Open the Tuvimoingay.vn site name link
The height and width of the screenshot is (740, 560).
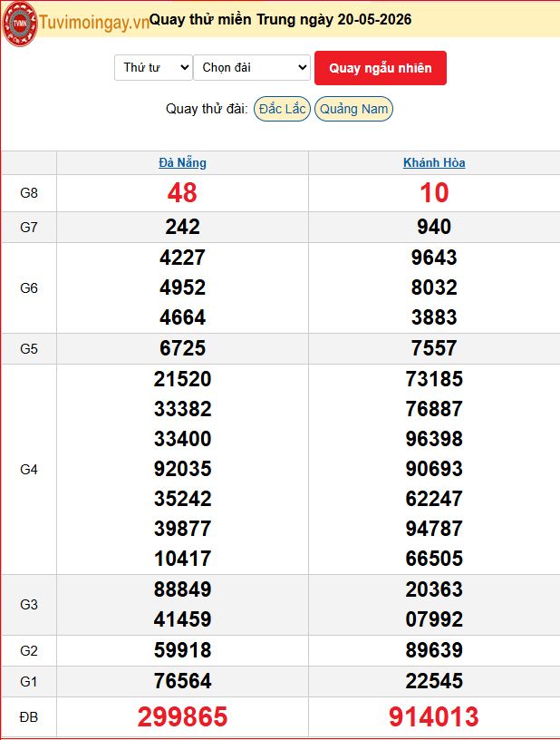click(94, 22)
